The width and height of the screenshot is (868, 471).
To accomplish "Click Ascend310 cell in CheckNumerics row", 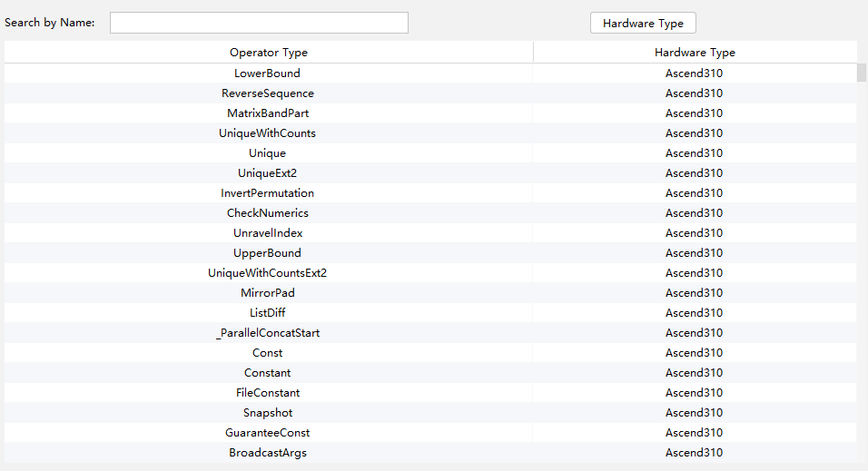I will pyautogui.click(x=695, y=213).
